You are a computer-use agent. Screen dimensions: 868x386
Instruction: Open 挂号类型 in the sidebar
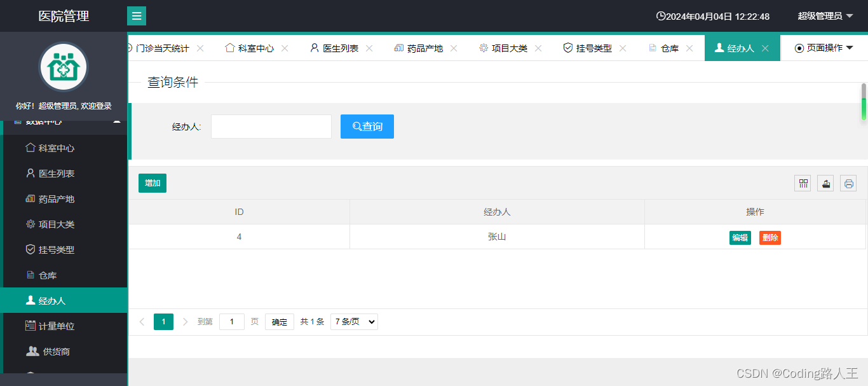tap(64, 250)
